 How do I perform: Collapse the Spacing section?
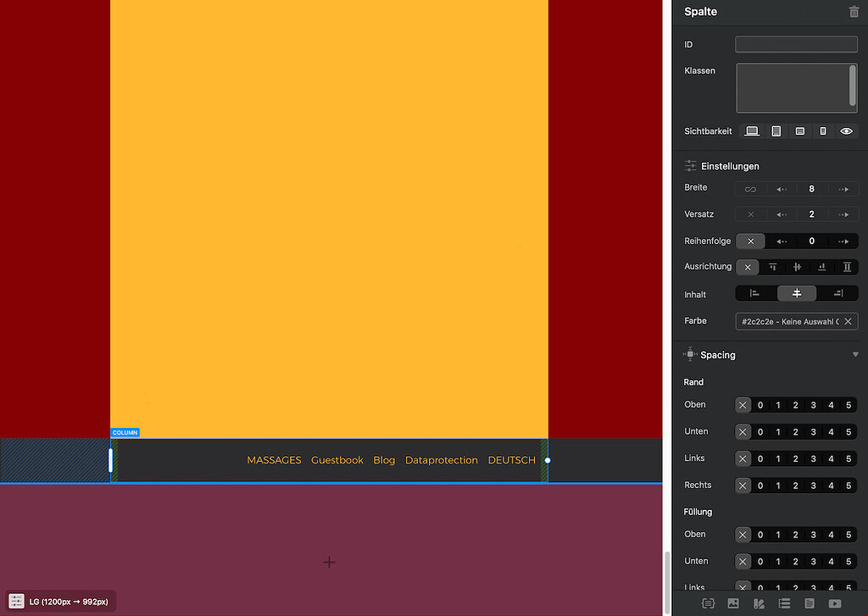[x=855, y=354]
